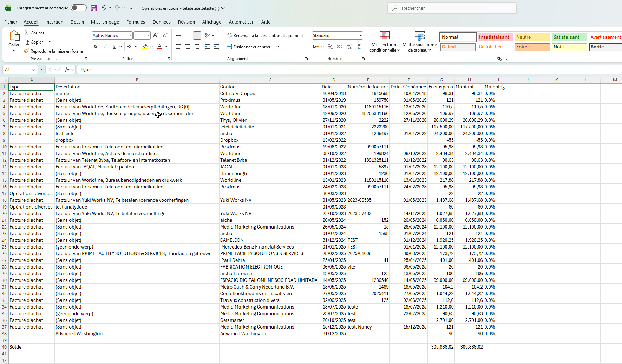The width and height of the screenshot is (622, 364).
Task: Click the Rechercher search box
Action: (x=452, y=8)
